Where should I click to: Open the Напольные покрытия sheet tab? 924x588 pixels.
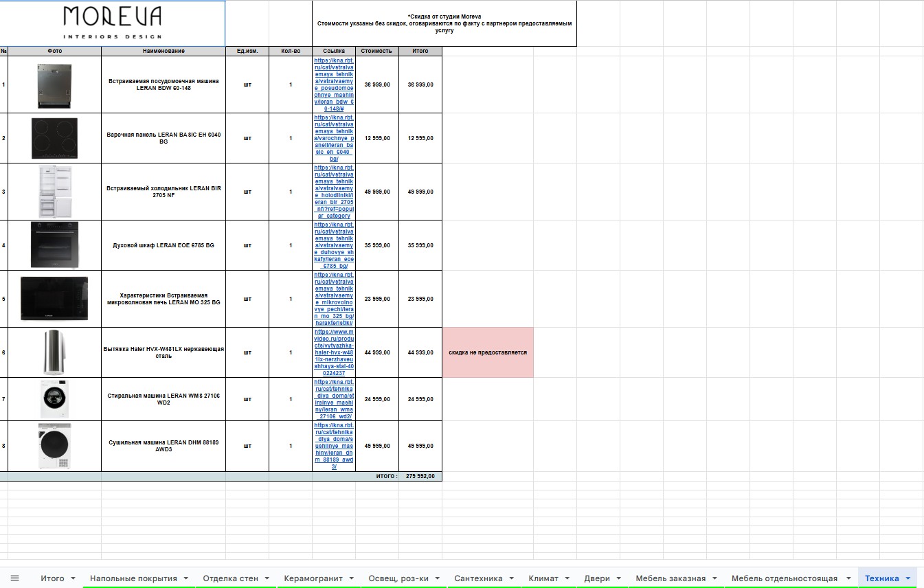(x=133, y=578)
